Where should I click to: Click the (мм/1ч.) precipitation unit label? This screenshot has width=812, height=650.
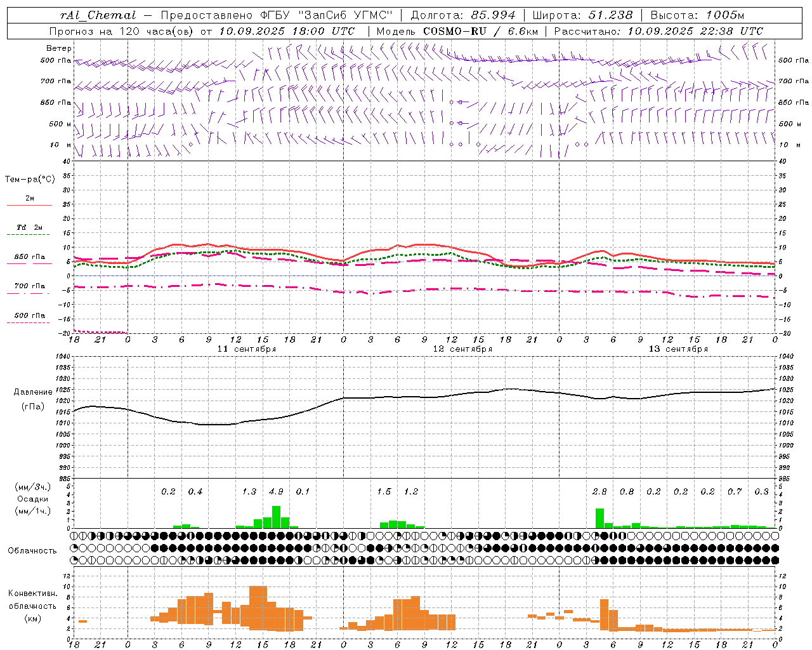(x=32, y=511)
